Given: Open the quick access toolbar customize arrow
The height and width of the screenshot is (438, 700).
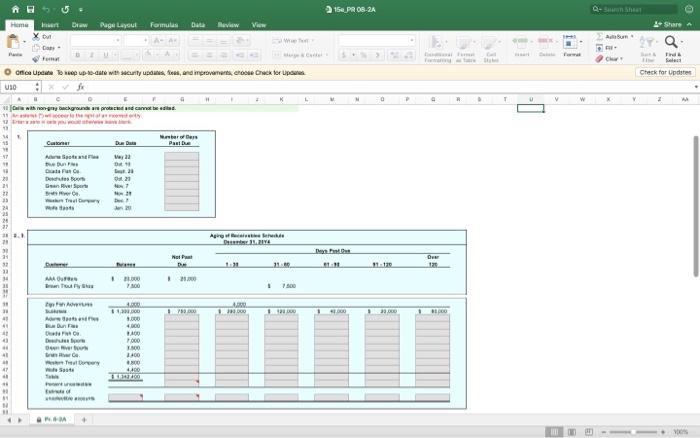Looking at the screenshot, I should pos(81,9).
